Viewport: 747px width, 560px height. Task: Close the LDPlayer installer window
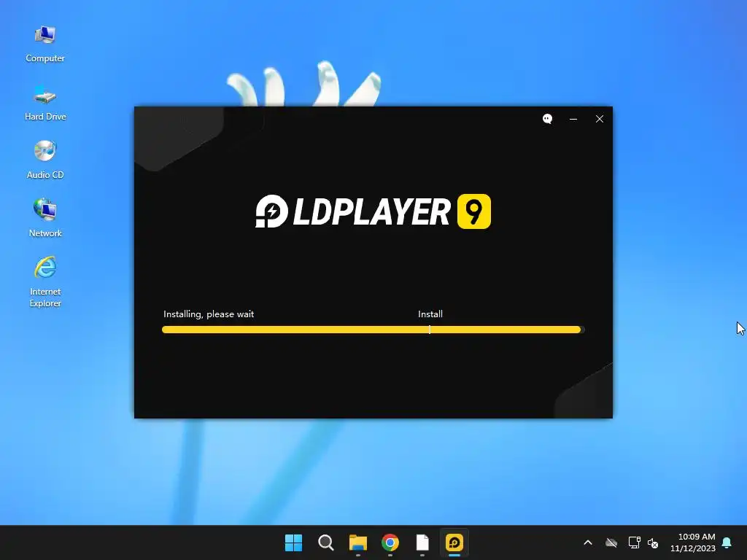click(x=600, y=119)
